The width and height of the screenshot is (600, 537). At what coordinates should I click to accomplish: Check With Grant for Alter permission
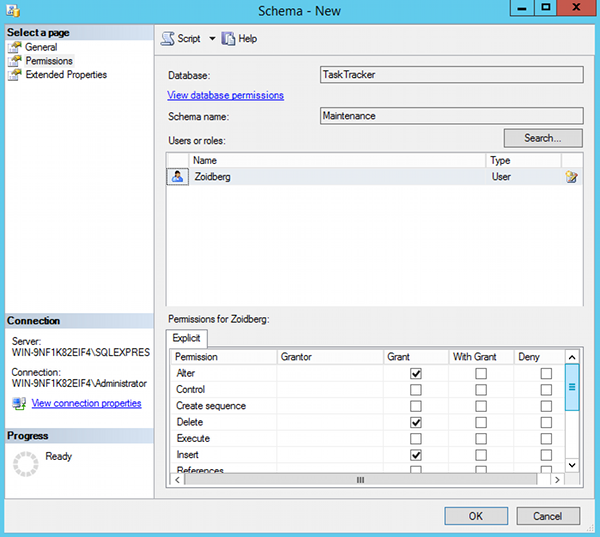[481, 373]
